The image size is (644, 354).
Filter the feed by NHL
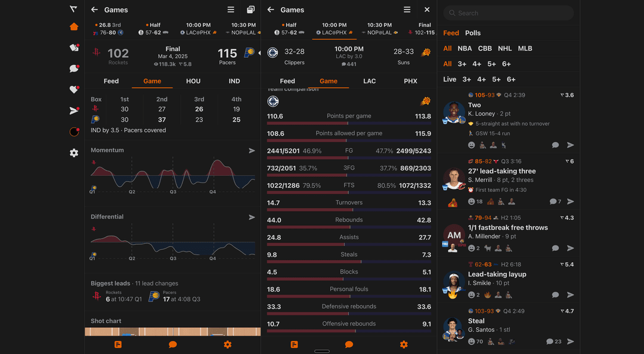tap(505, 48)
